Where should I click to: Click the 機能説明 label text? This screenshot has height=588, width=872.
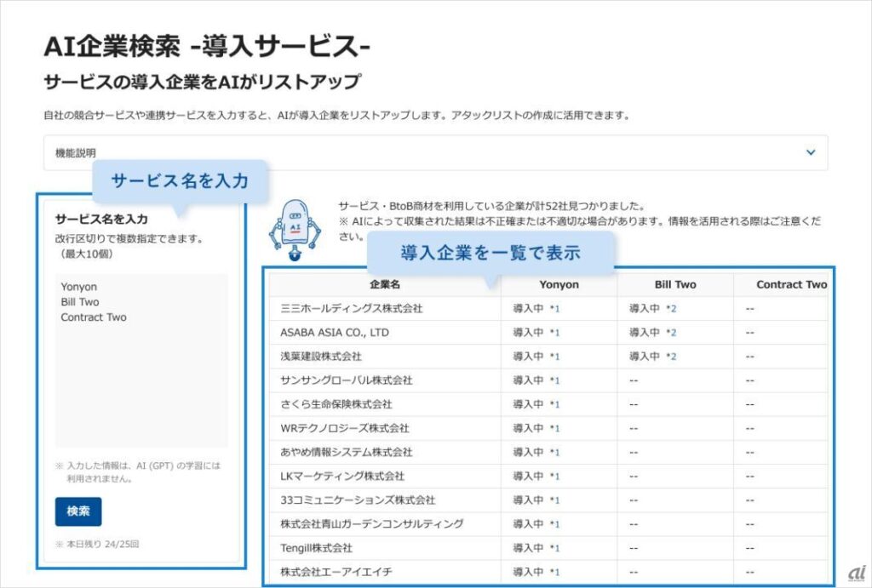76,153
